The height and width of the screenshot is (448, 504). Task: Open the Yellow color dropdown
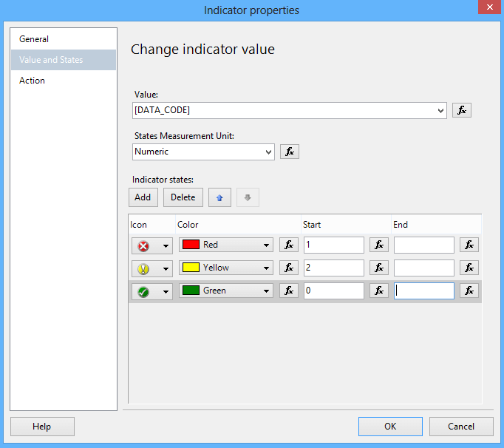226,268
